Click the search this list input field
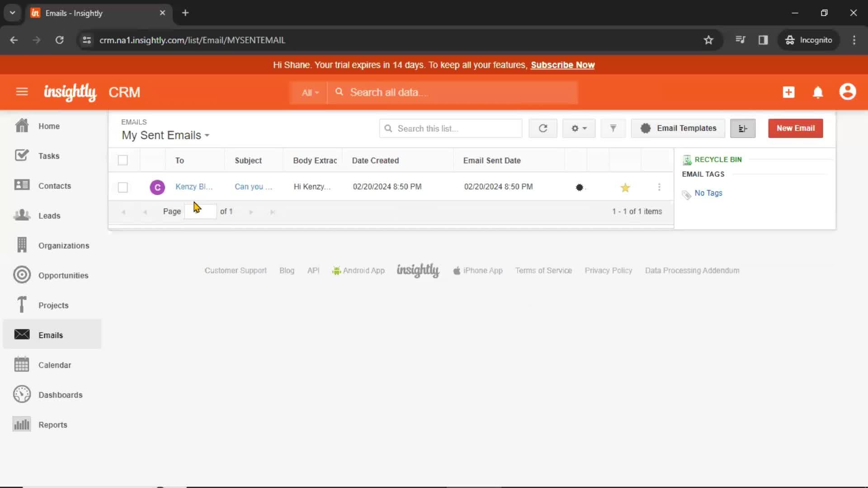This screenshot has height=488, width=868. pos(451,128)
